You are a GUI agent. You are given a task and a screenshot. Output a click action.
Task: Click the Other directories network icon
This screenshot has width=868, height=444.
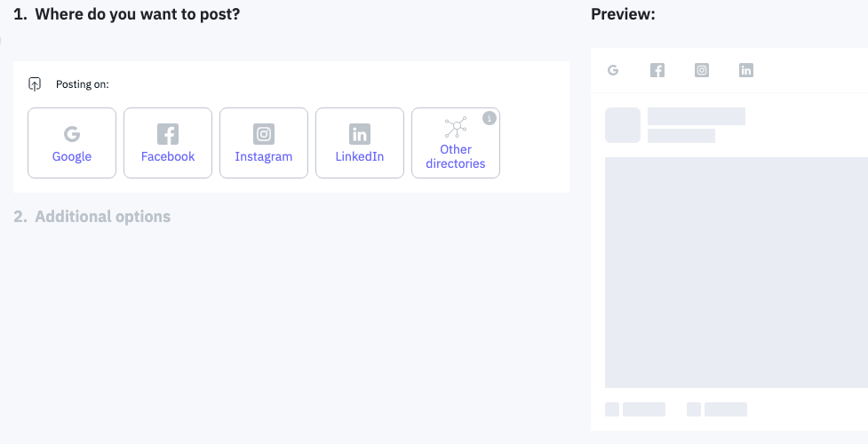coord(456,129)
